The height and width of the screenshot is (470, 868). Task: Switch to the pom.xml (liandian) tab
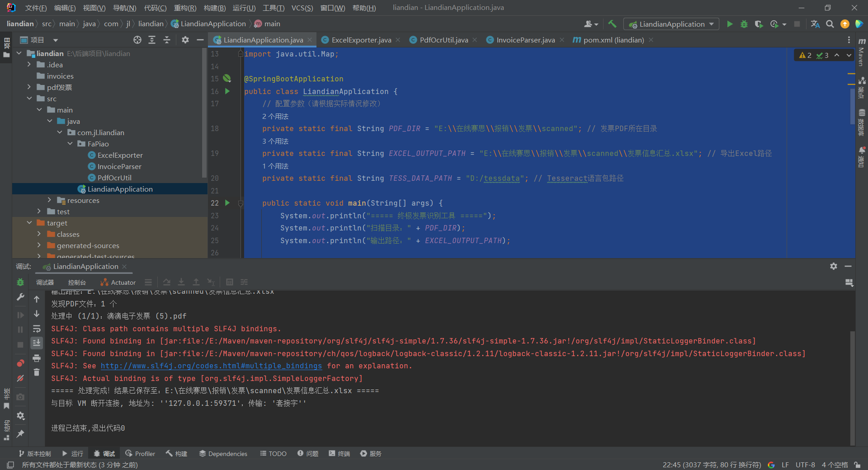[x=613, y=40]
